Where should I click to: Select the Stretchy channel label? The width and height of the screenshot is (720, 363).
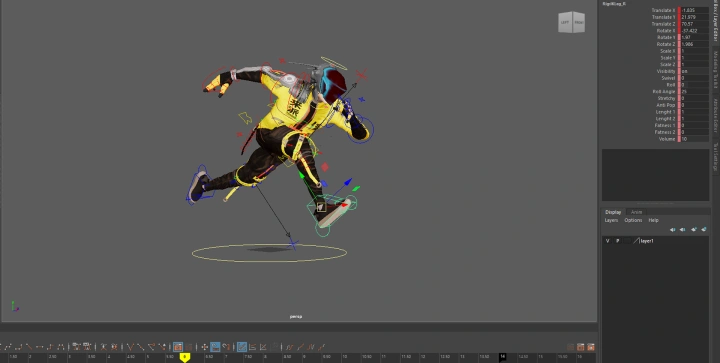(667, 98)
